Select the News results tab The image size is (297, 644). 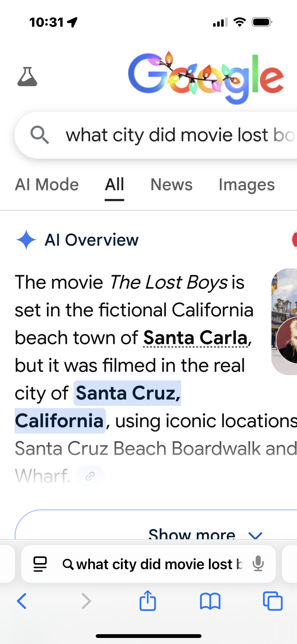171,185
